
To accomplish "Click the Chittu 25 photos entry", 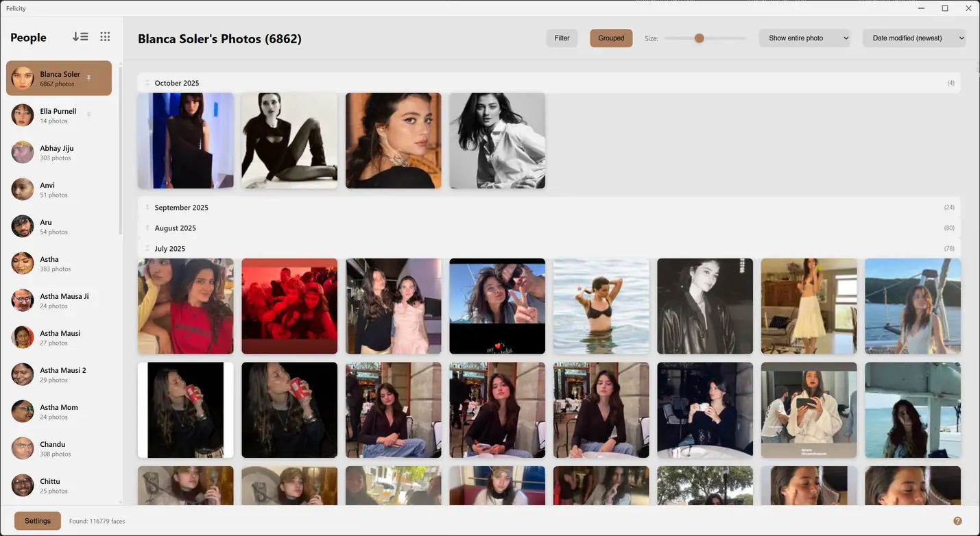I will pyautogui.click(x=59, y=485).
